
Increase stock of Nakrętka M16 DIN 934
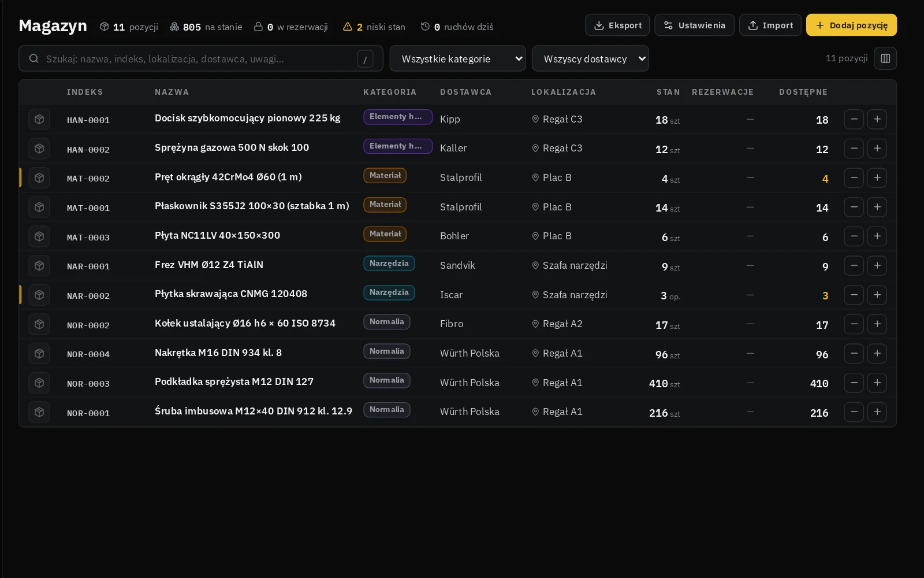(x=877, y=353)
